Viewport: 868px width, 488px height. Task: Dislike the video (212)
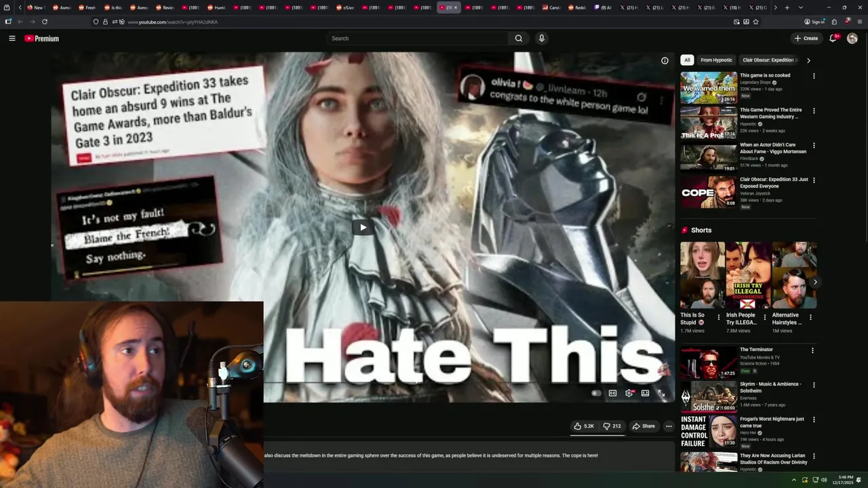612,426
